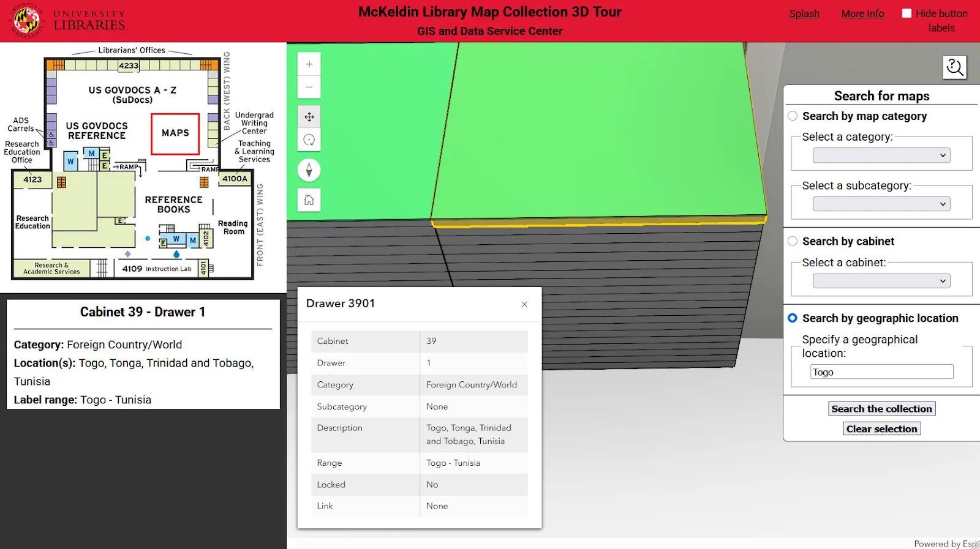Click the Reference Books area label
Image resolution: width=980 pixels, height=549 pixels.
[173, 204]
